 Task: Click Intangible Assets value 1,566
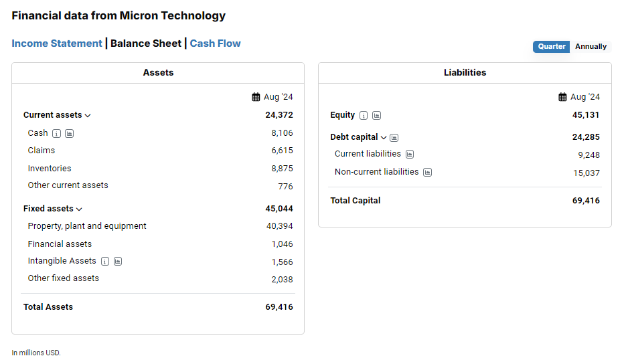point(282,262)
